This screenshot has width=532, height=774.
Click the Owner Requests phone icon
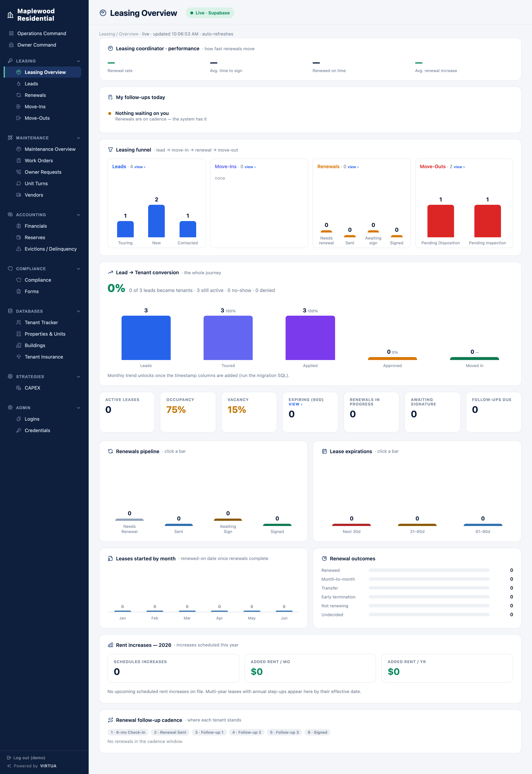click(x=19, y=172)
